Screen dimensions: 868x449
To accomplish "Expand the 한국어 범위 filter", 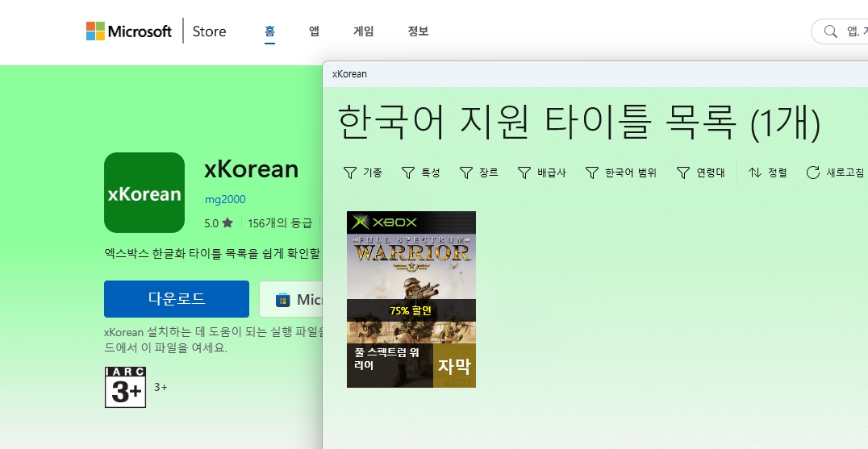I will click(x=620, y=173).
